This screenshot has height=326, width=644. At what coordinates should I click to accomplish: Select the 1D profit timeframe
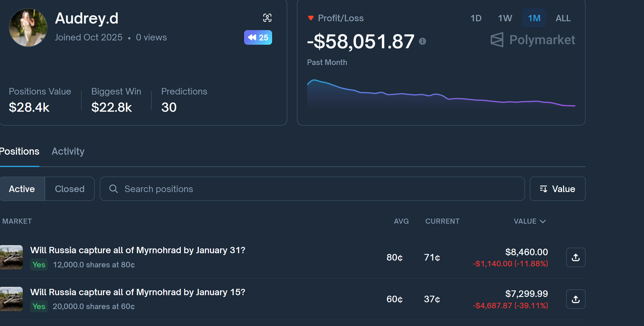point(476,18)
